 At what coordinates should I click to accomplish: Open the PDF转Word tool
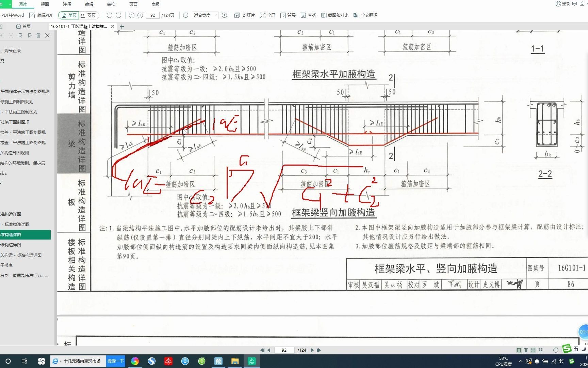tap(13, 15)
